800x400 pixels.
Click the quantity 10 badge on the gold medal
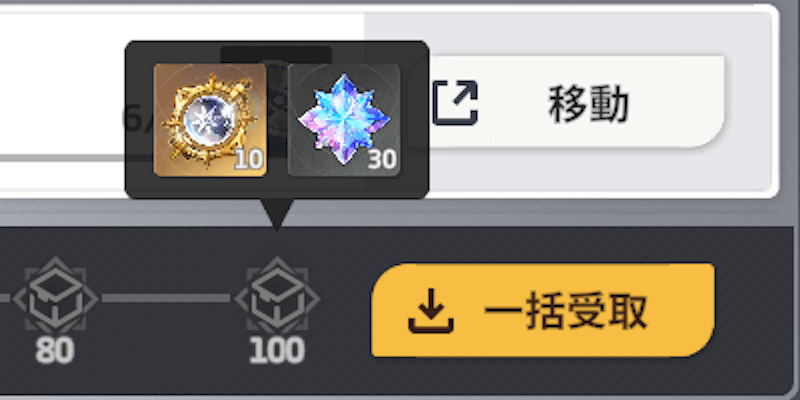click(249, 160)
